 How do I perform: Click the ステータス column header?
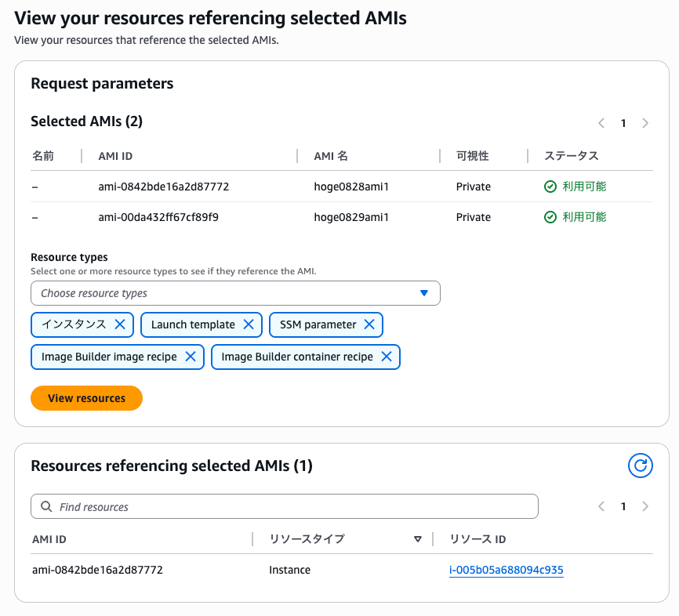click(571, 156)
